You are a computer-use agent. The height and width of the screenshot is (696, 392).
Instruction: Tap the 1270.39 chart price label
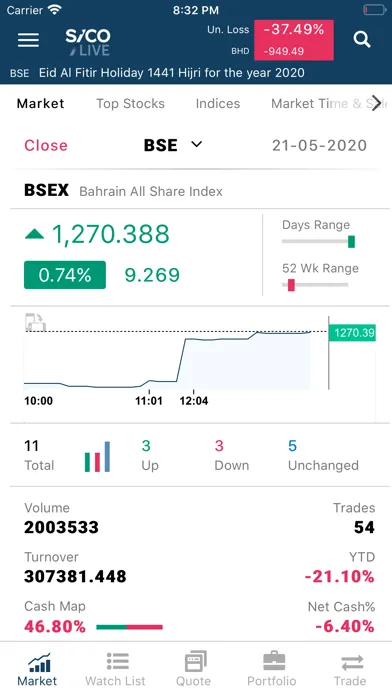(352, 333)
